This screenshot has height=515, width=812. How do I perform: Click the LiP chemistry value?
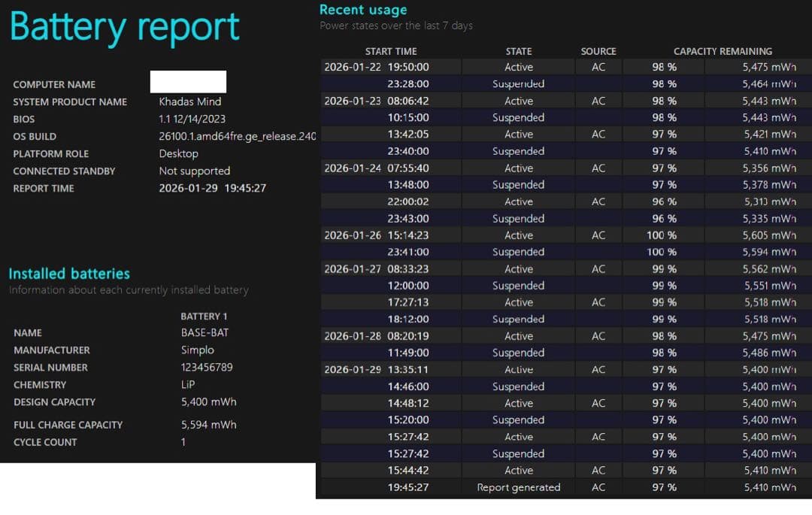click(188, 384)
